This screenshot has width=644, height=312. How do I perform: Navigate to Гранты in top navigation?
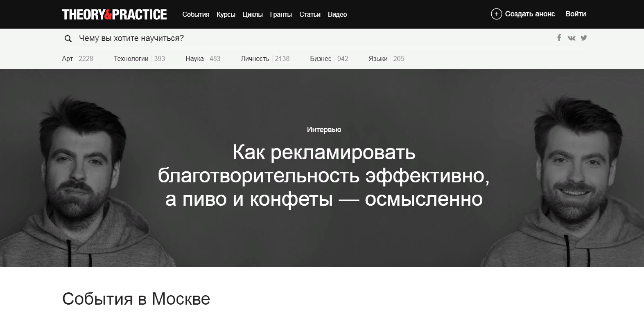[x=281, y=15]
